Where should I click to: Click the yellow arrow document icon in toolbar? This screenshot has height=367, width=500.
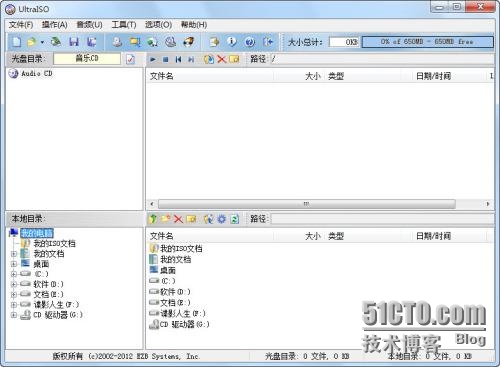214,42
